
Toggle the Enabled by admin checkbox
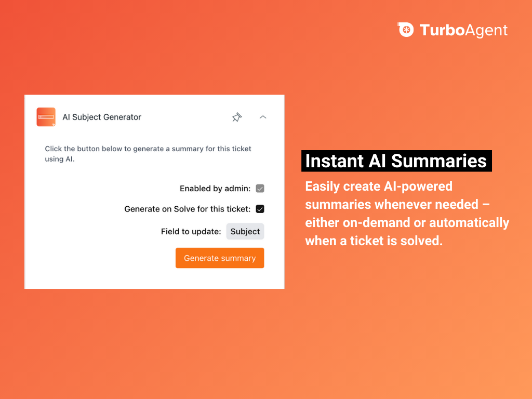pyautogui.click(x=260, y=189)
